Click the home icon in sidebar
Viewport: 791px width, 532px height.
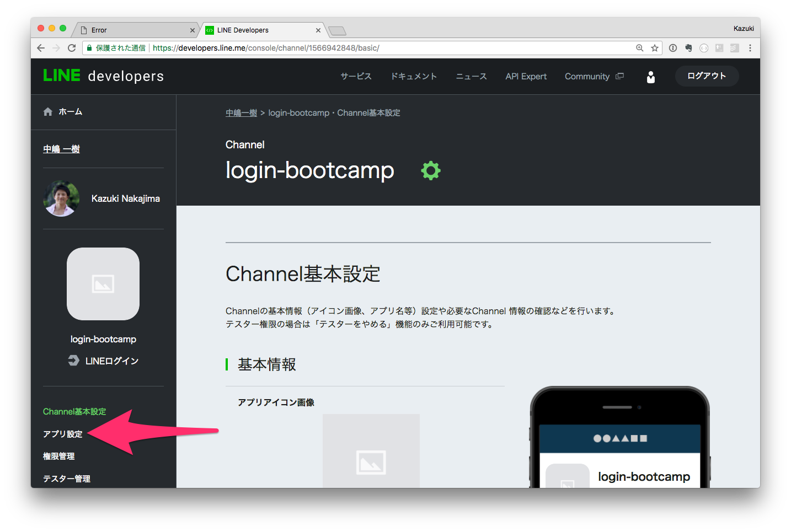tap(48, 111)
